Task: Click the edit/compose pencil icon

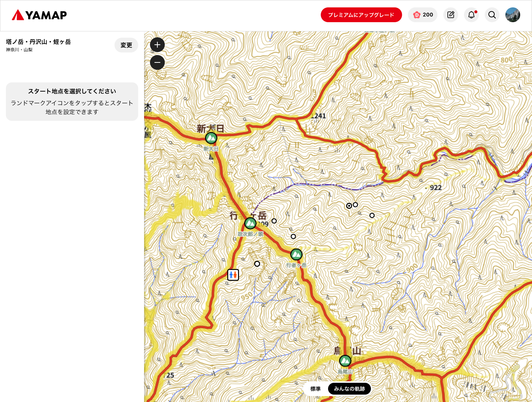Action: 451,15
